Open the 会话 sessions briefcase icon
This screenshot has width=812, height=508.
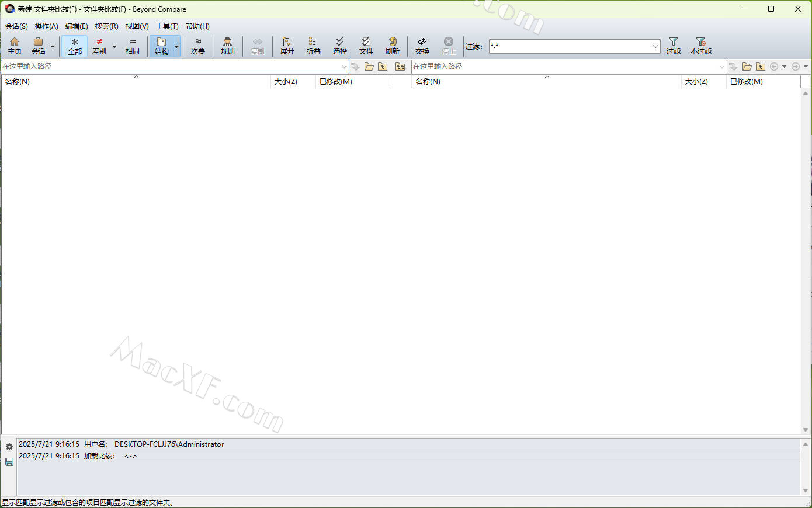click(39, 46)
